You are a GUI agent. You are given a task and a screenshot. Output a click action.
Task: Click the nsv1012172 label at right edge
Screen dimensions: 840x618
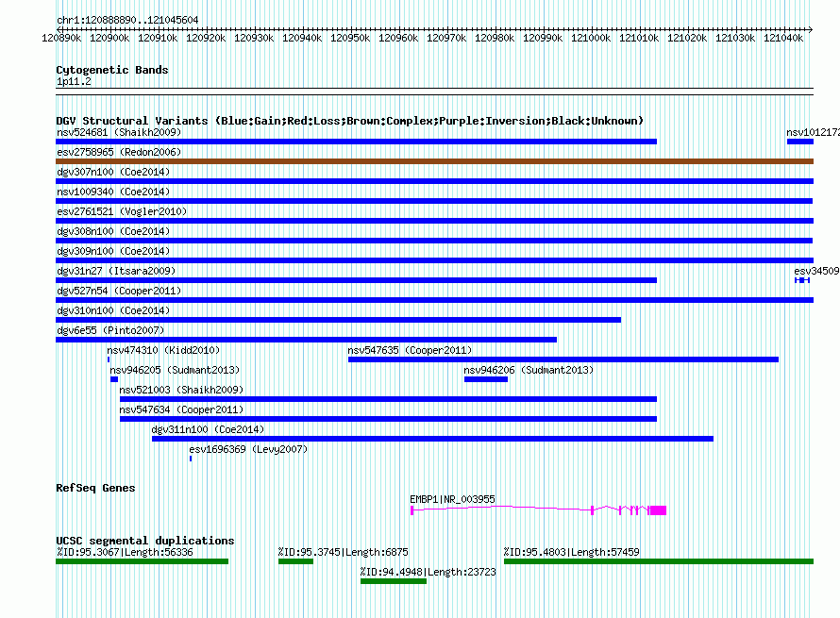point(813,132)
